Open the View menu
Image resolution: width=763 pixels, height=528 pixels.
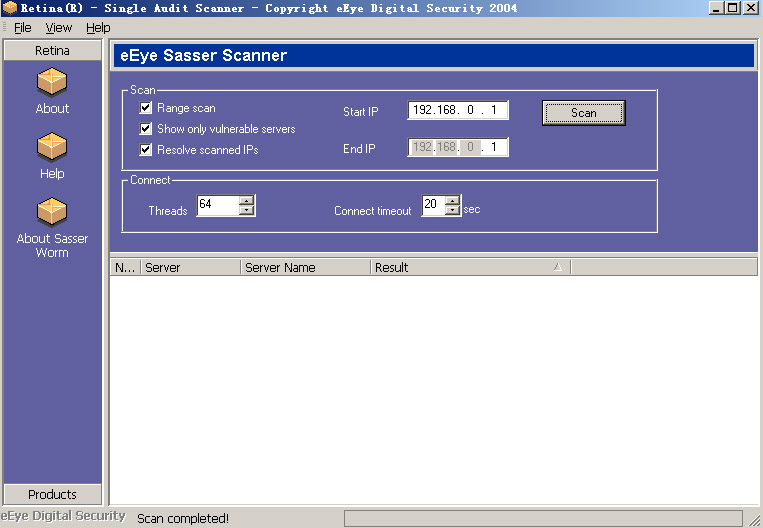[58, 28]
